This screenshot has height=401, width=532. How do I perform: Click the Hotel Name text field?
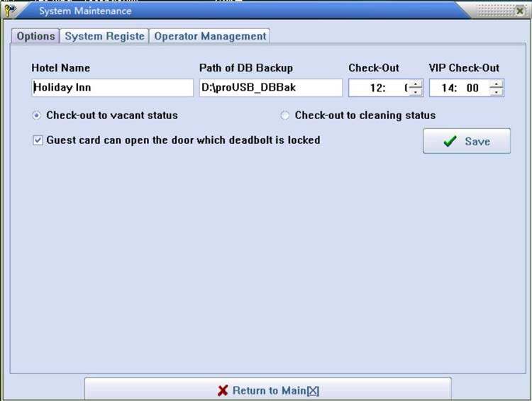(111, 88)
